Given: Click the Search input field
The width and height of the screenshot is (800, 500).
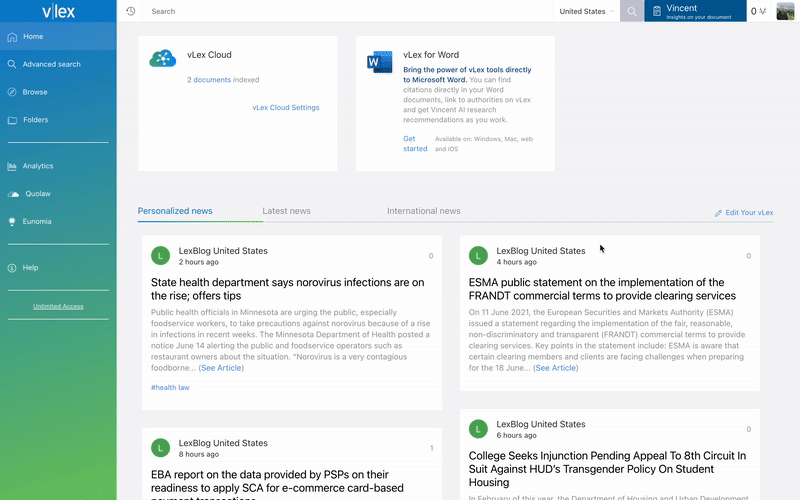Looking at the screenshot, I should [348, 11].
